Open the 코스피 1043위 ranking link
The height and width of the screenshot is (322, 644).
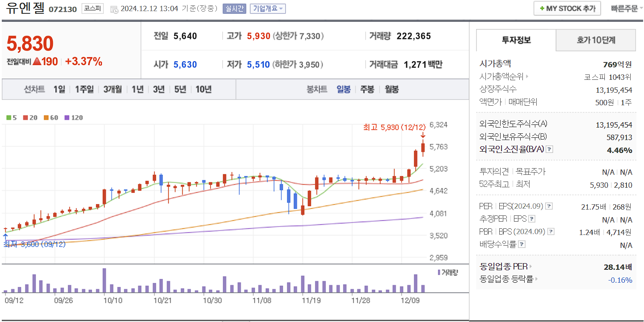pos(608,76)
